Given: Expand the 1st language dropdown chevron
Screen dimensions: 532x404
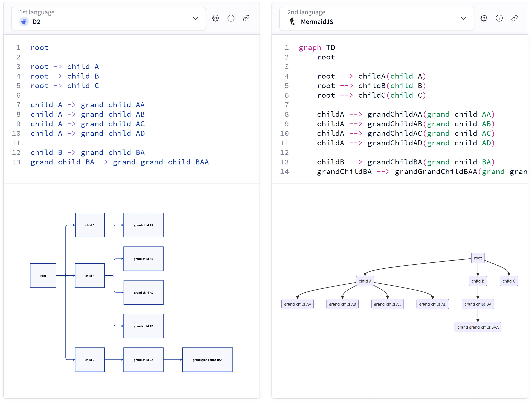Looking at the screenshot, I should (x=195, y=18).
